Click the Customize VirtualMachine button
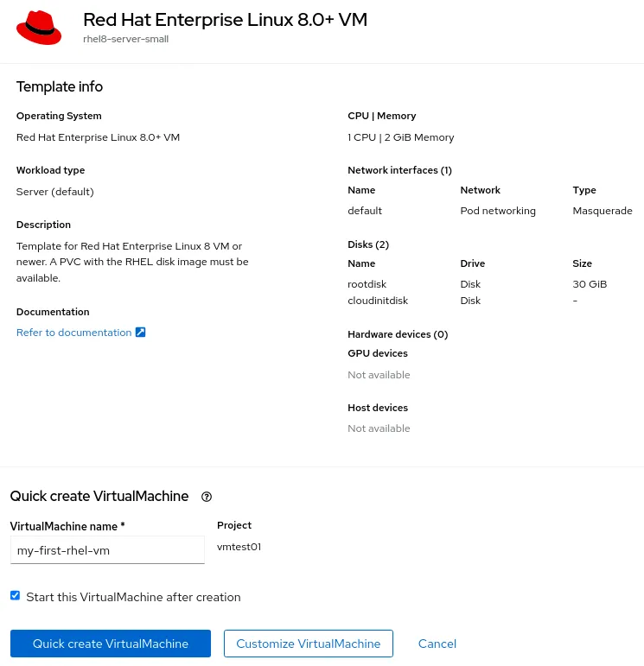The width and height of the screenshot is (644, 666). pyautogui.click(x=309, y=644)
